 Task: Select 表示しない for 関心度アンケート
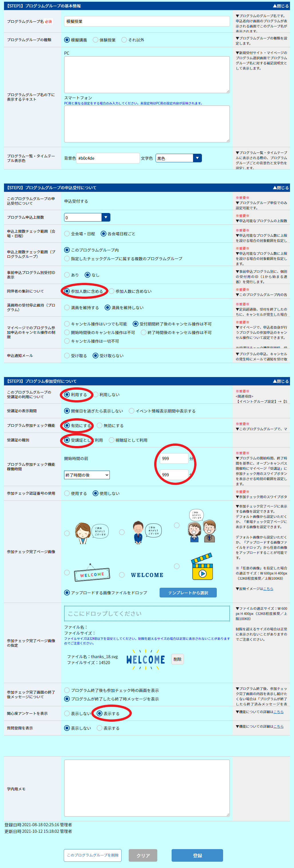click(67, 713)
